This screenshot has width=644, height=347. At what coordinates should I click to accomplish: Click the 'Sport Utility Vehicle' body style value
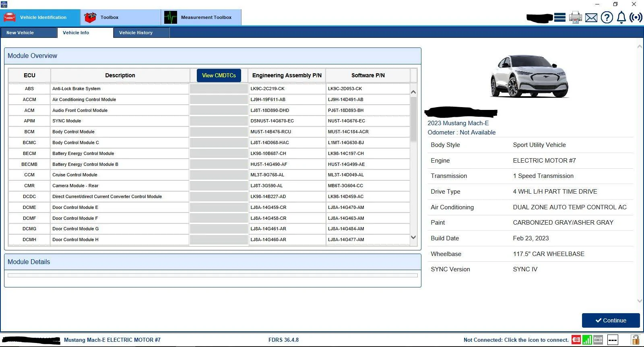pos(539,145)
